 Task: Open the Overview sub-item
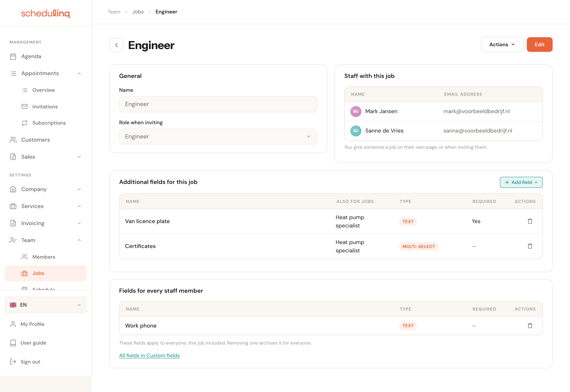(x=46, y=90)
